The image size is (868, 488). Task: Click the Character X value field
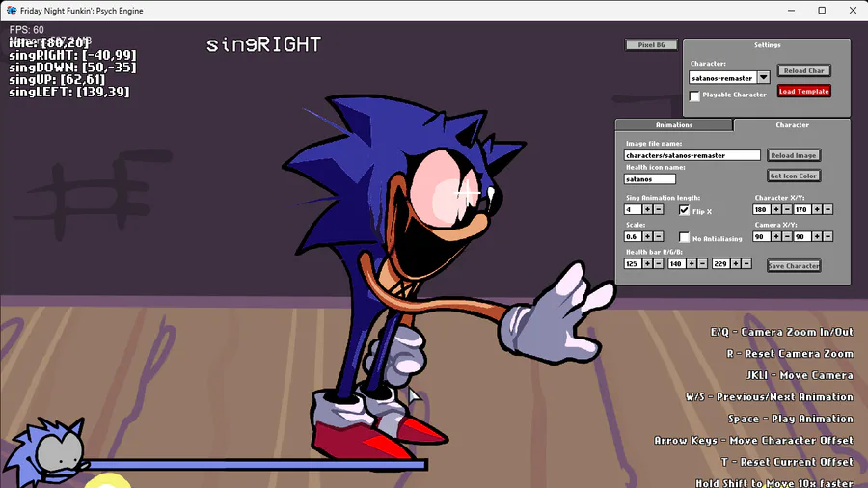tap(762, 209)
